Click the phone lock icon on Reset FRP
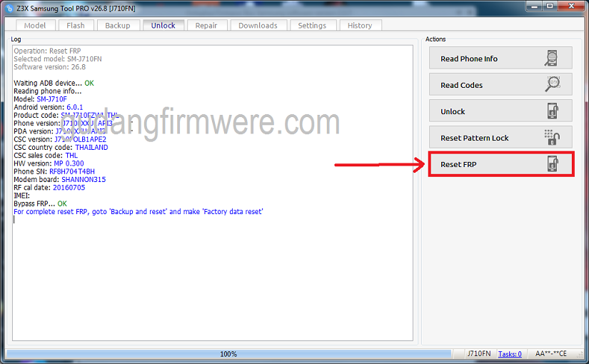The height and width of the screenshot is (364, 589). (x=553, y=163)
